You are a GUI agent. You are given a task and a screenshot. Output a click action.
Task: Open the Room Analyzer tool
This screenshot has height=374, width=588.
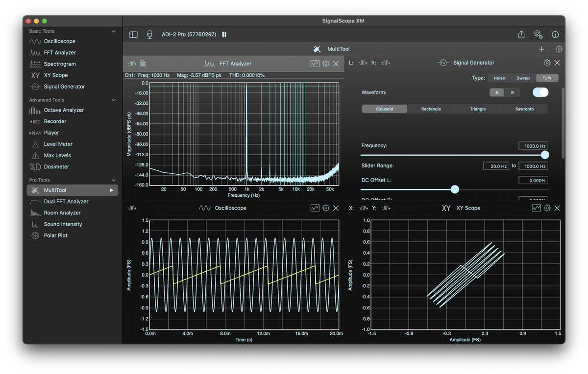click(62, 213)
